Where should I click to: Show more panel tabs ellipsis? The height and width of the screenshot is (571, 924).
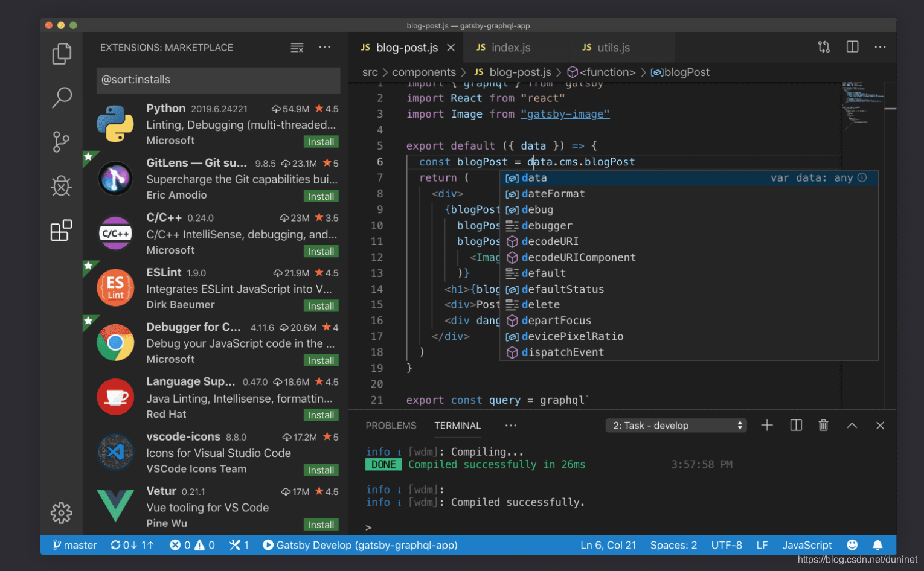coord(511,426)
